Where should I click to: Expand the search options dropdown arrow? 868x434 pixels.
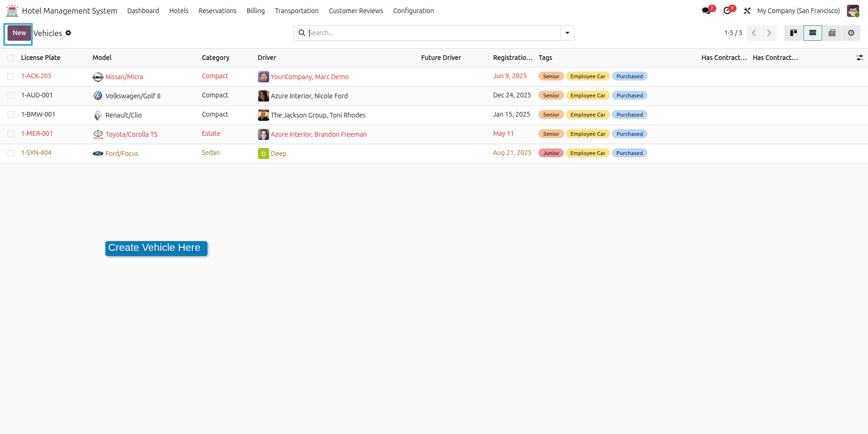click(567, 33)
